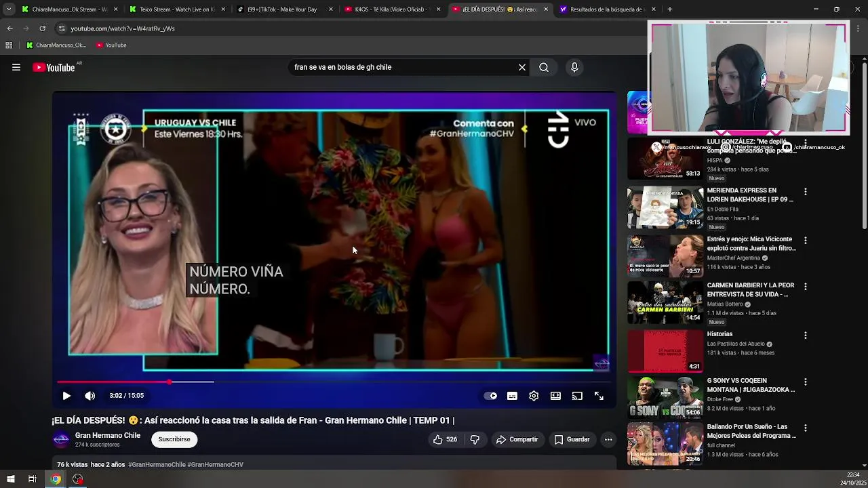Open options for Historias video

[x=806, y=335]
